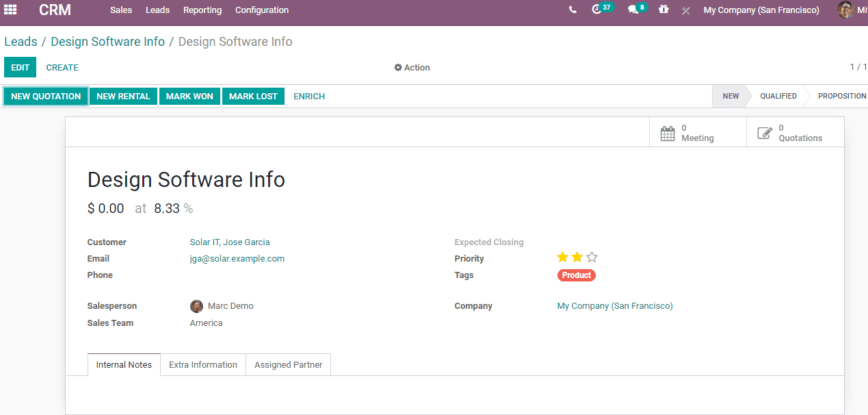Click the 8.33 probability value
Image resolution: width=868 pixels, height=415 pixels.
coord(167,209)
